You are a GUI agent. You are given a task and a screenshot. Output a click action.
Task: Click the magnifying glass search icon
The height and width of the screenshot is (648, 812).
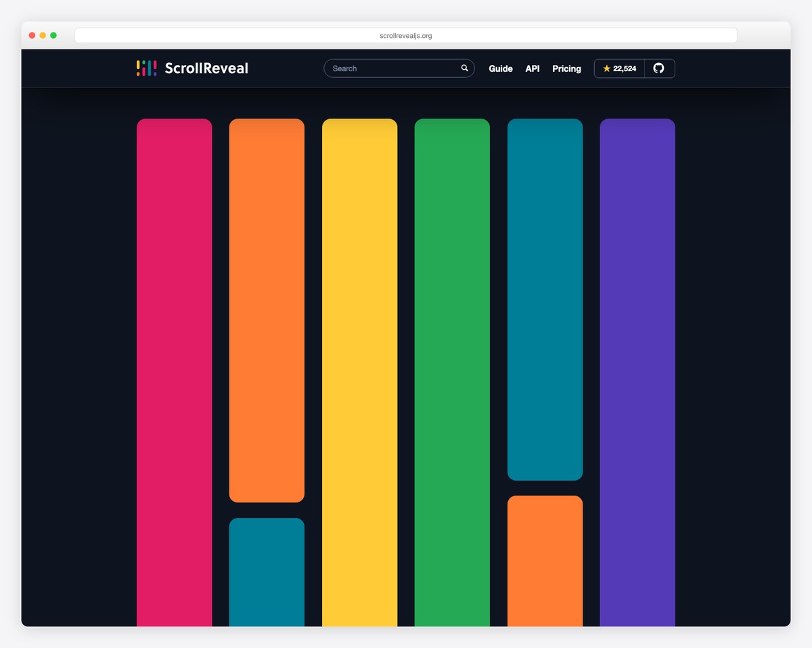tap(465, 68)
